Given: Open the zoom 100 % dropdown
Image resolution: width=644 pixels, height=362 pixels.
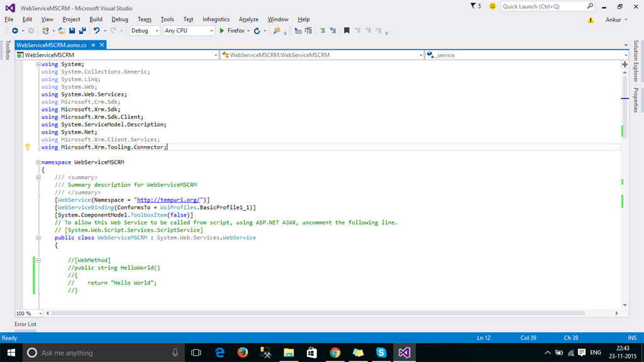Looking at the screenshot, I should [x=40, y=313].
